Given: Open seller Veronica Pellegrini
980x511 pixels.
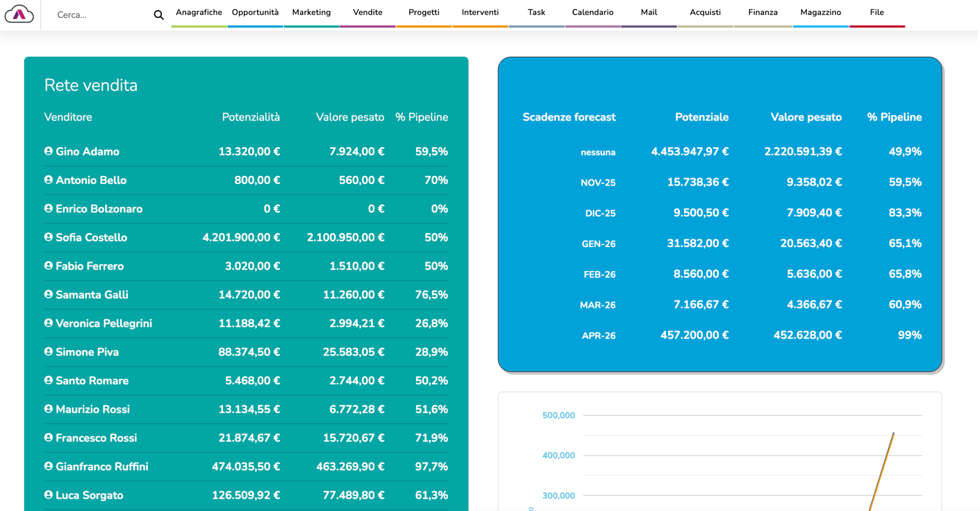Looking at the screenshot, I should [x=104, y=324].
